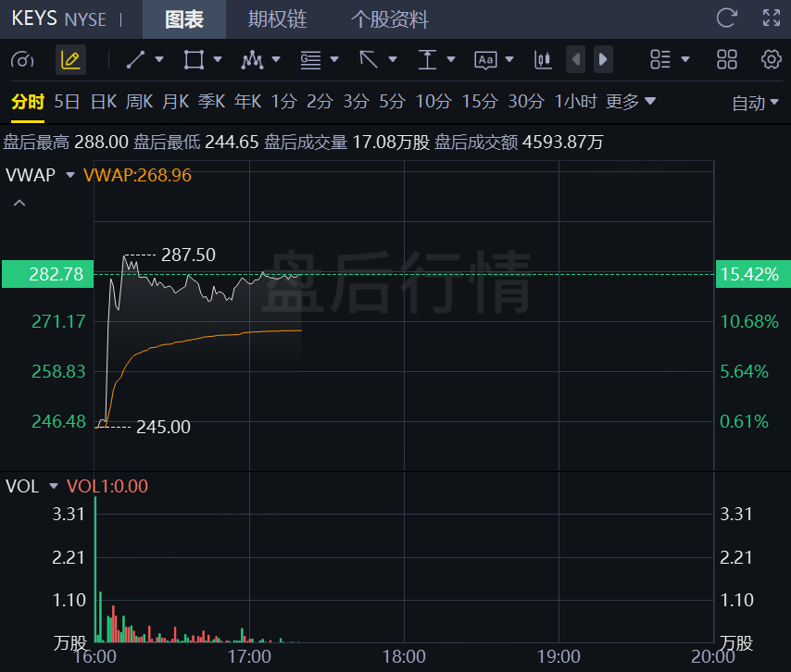
Task: Select the 季K timeframe
Action: click(211, 102)
